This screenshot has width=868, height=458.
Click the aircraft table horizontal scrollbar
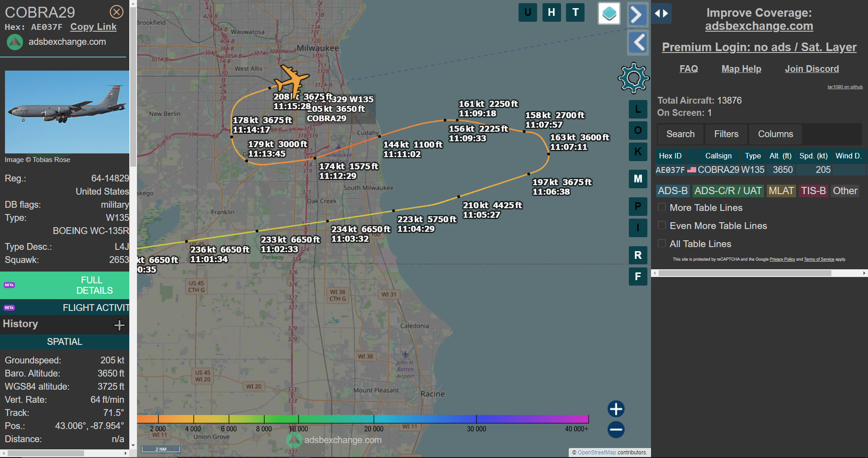tap(745, 273)
